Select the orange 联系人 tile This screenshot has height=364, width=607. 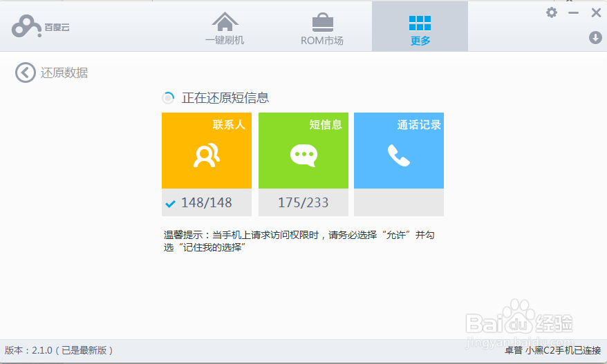click(207, 151)
